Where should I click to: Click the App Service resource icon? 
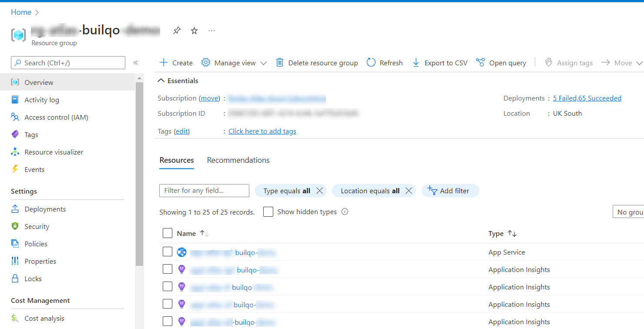pos(181,252)
